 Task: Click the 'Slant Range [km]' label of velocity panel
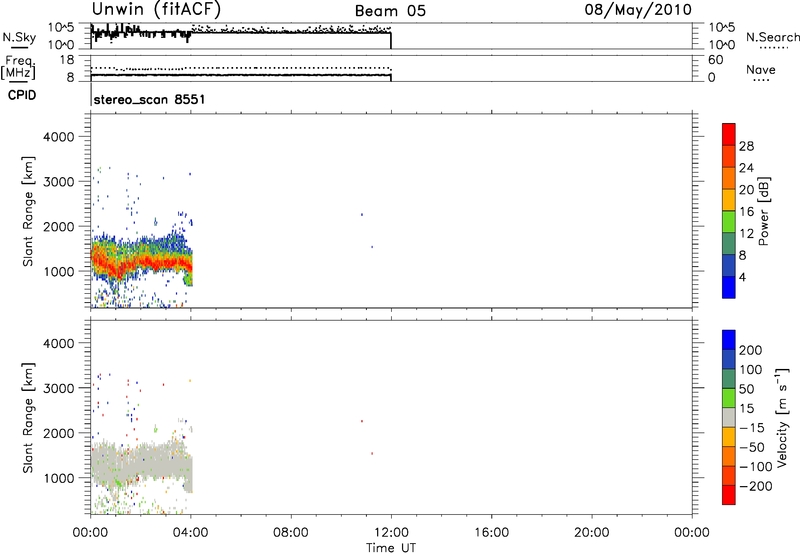coord(28,418)
